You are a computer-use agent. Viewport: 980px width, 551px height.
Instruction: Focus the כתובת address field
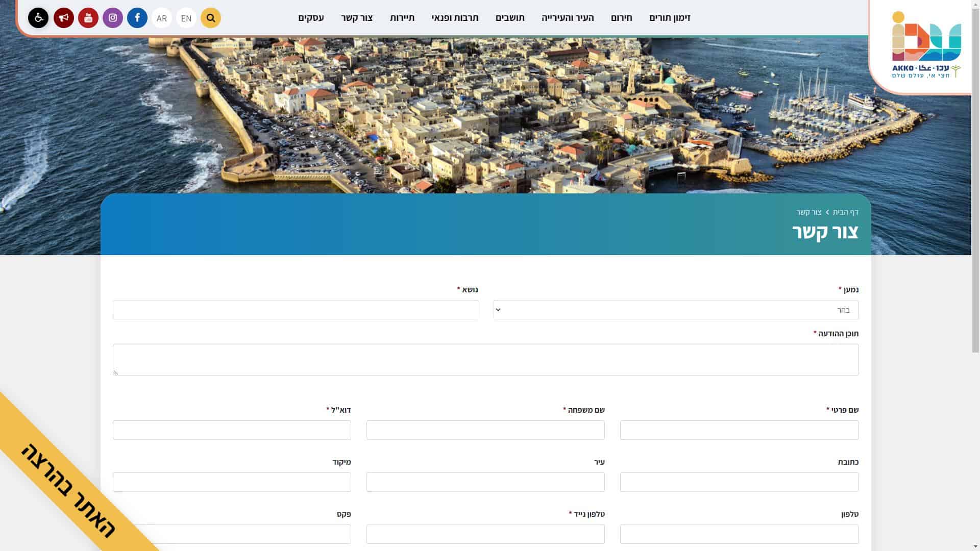pos(739,482)
